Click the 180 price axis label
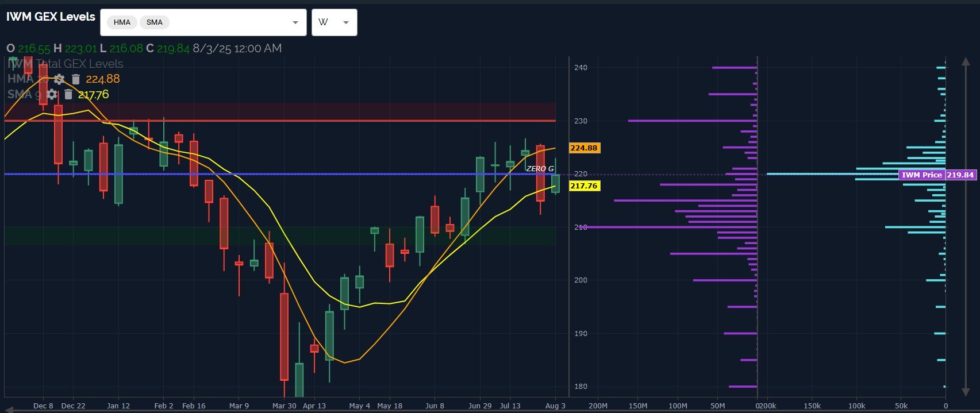Viewport: 980px width, 413px height. pyautogui.click(x=581, y=387)
